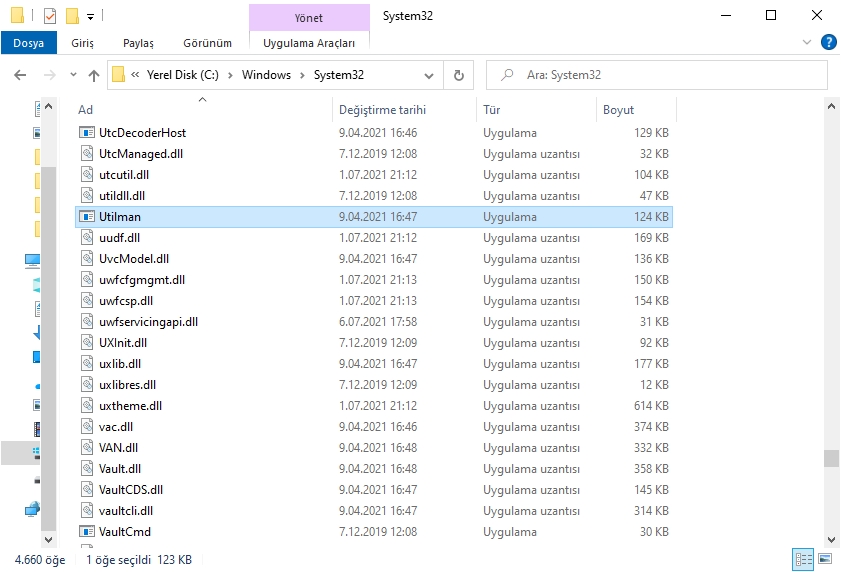Select the UXInit.dll file icon

[87, 342]
